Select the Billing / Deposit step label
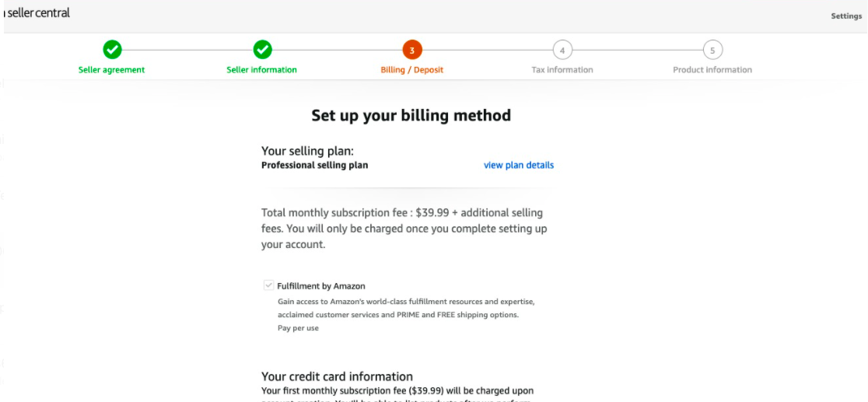 point(412,70)
